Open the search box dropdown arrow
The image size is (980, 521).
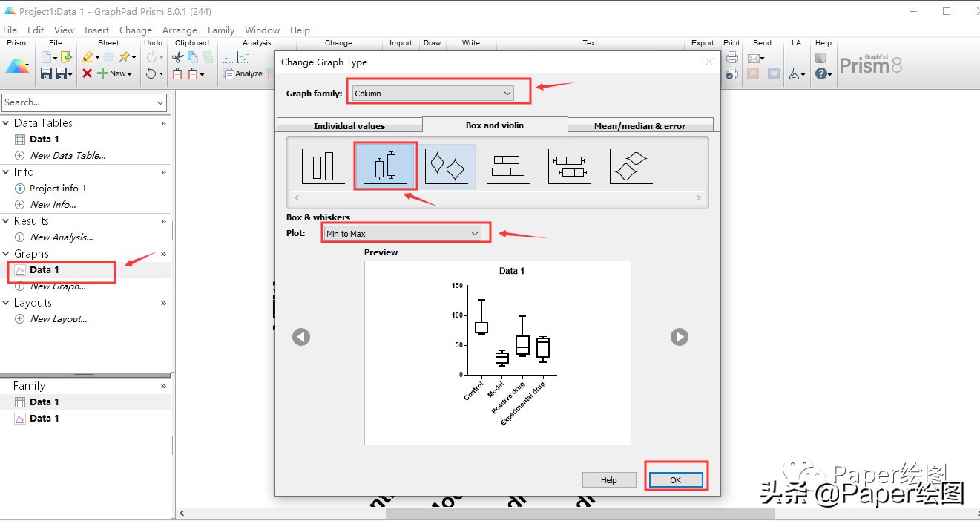161,102
